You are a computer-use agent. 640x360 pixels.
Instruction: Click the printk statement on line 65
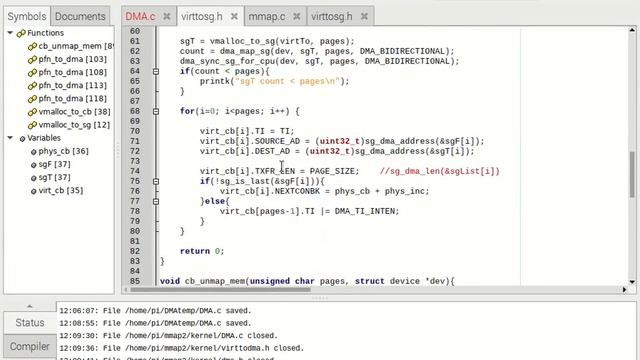(x=274, y=81)
